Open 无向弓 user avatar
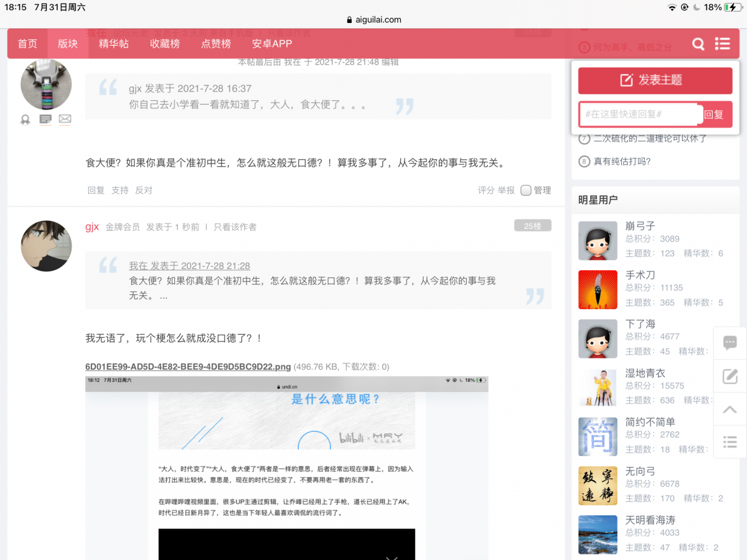Viewport: 747px width, 560px height. coord(598,485)
